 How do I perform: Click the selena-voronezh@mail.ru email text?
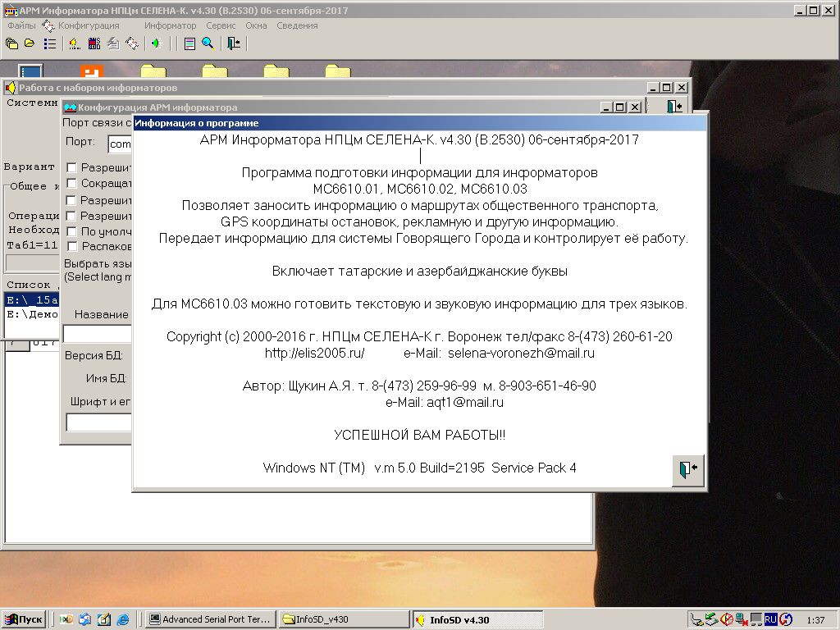click(x=521, y=353)
